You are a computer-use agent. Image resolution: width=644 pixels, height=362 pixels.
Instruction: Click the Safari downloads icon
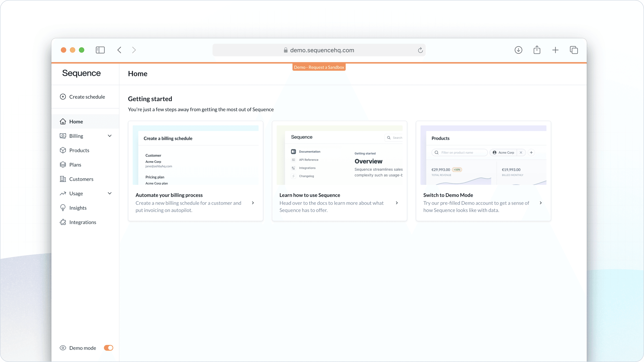(x=518, y=50)
